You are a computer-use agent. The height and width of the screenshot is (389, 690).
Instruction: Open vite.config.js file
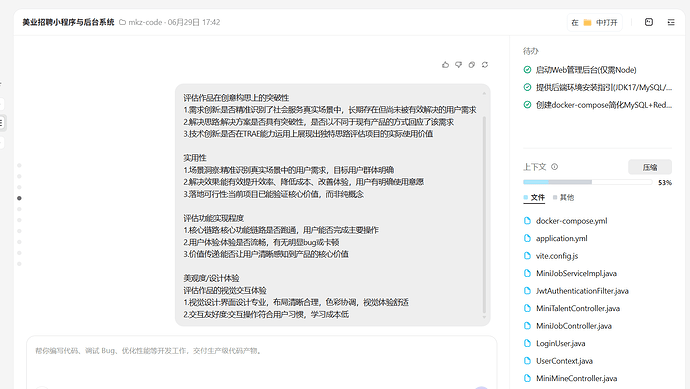tap(557, 256)
